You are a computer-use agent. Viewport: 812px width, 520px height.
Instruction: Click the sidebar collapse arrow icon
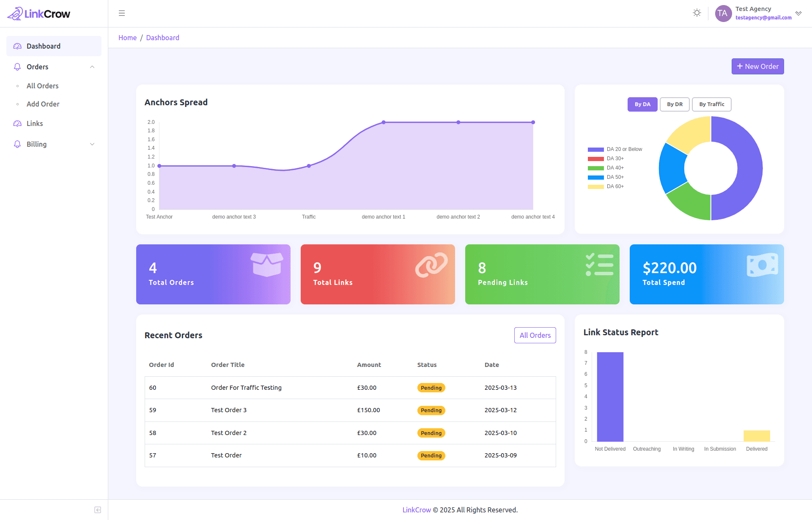98,510
